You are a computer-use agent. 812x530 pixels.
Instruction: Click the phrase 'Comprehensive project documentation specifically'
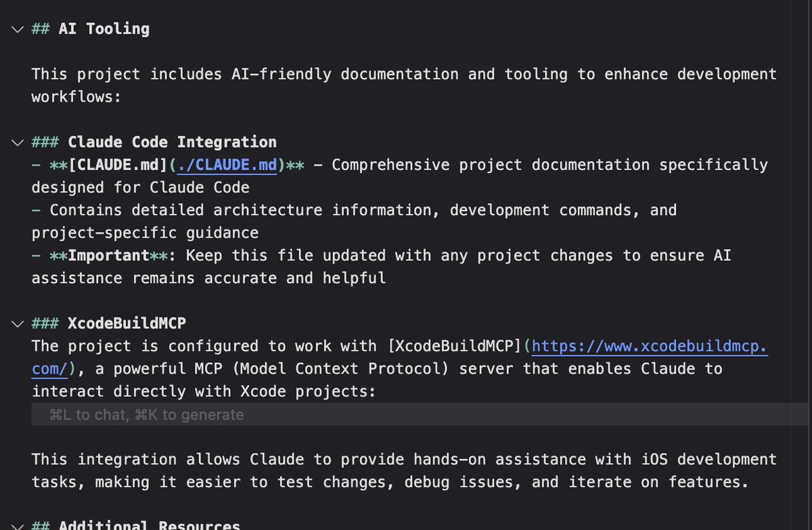pos(550,165)
